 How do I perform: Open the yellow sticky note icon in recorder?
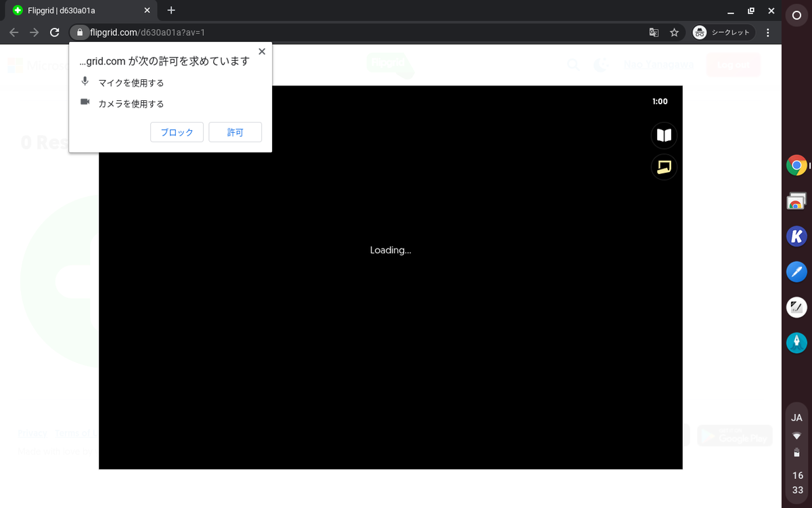664,167
